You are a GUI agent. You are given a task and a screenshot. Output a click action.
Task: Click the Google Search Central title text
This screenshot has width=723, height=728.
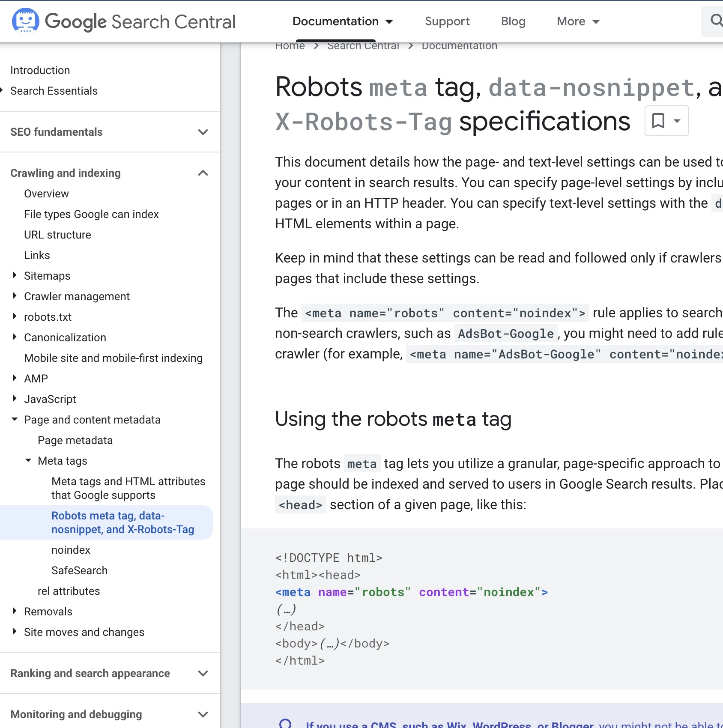coord(140,22)
